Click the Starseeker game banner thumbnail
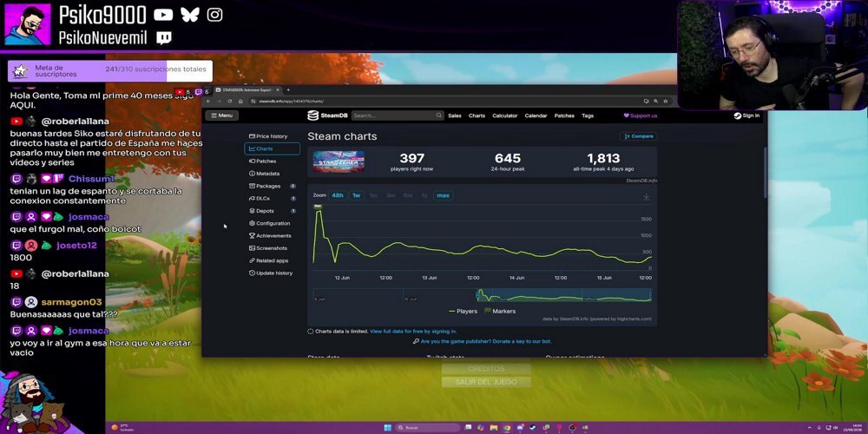The width and height of the screenshot is (868, 434). [x=339, y=161]
